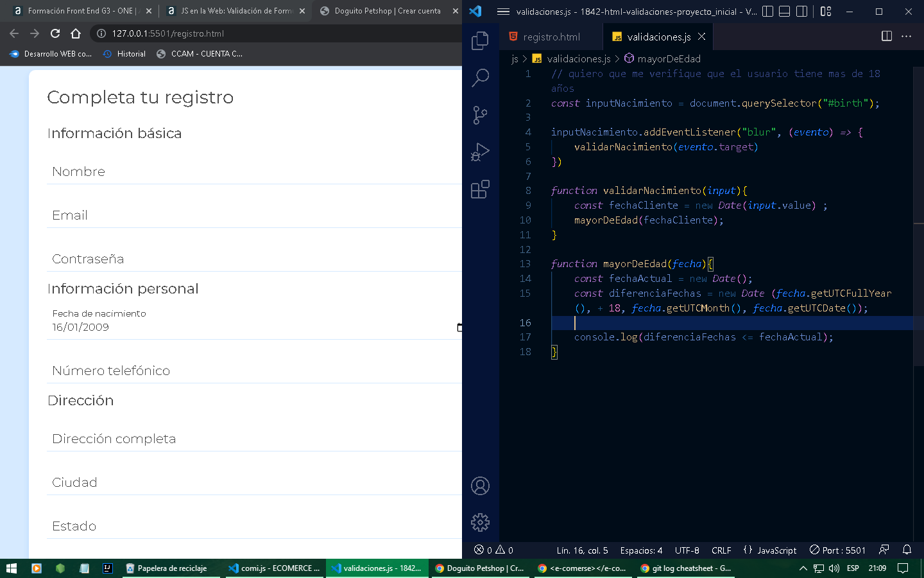Open CCAM - CUENTA C... bookmark
Viewport: 924px width, 578px height.
coord(200,54)
